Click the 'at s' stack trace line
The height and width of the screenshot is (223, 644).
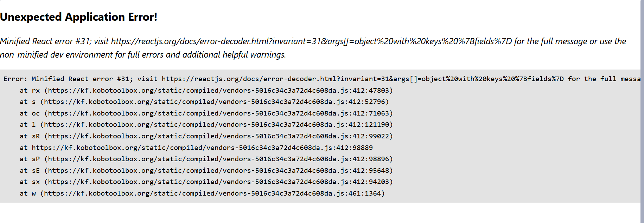(x=204, y=102)
